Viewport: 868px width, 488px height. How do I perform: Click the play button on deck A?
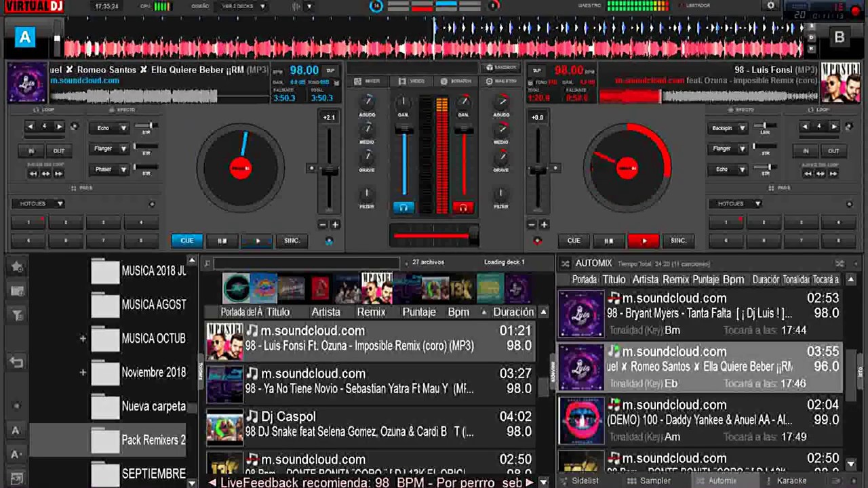[x=258, y=241]
